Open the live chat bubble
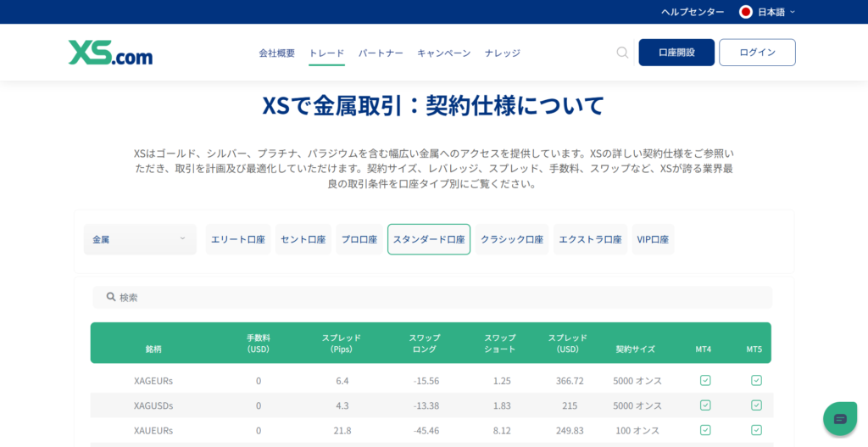Screen dimensions: 868x447 click(840, 419)
